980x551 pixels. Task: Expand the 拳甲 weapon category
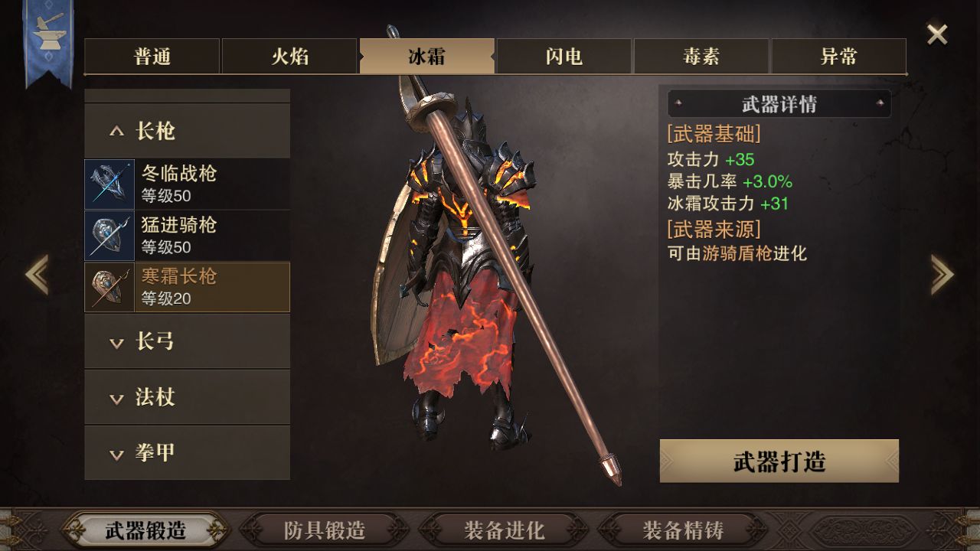point(187,452)
